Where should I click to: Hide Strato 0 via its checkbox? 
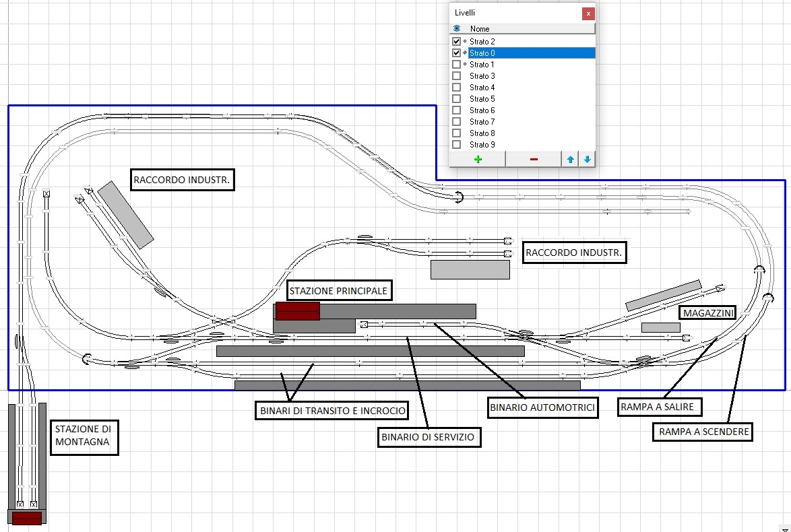456,53
